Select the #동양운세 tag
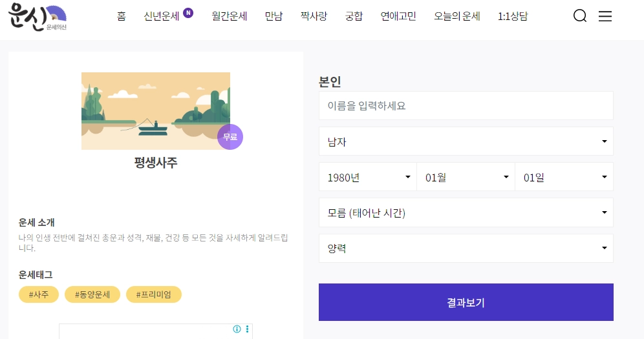 (92, 294)
